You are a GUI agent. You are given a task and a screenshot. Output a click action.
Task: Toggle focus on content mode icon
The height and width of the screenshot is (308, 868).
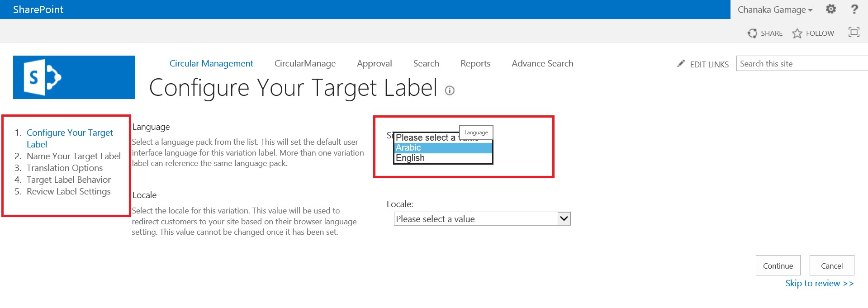pos(854,32)
